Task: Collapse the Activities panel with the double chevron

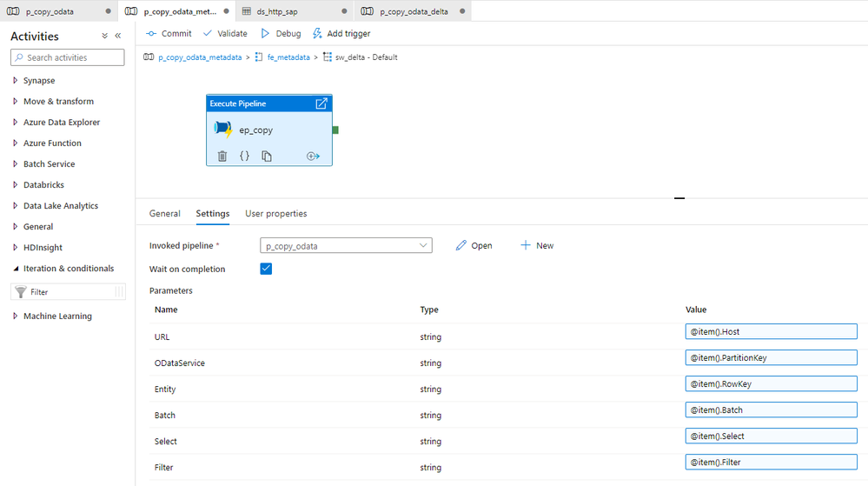Action: coord(118,36)
